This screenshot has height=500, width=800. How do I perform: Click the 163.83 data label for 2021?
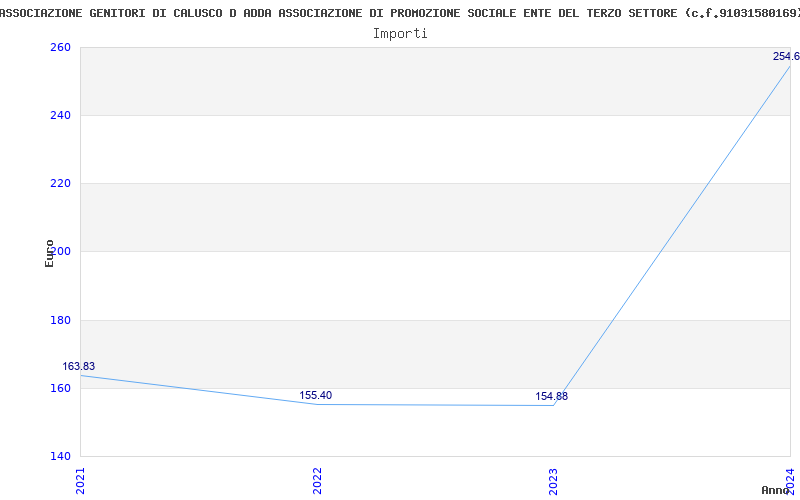[x=79, y=366]
